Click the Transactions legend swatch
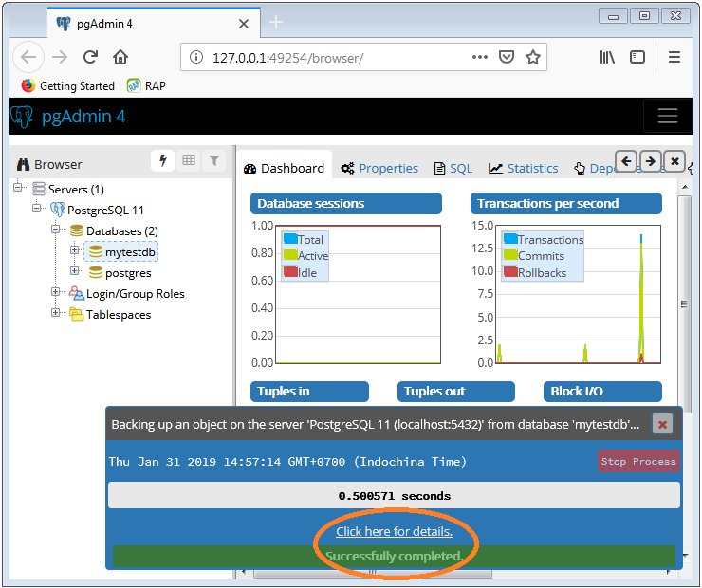 510,238
